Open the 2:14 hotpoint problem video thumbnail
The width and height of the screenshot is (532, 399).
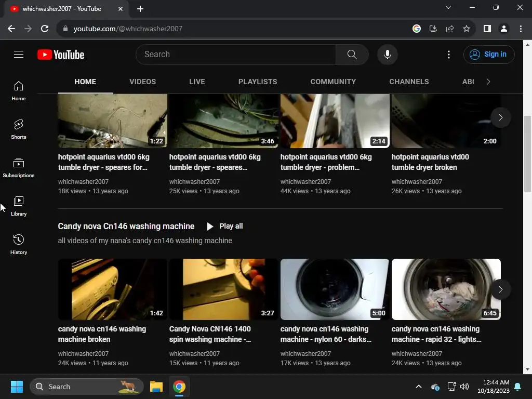point(335,121)
